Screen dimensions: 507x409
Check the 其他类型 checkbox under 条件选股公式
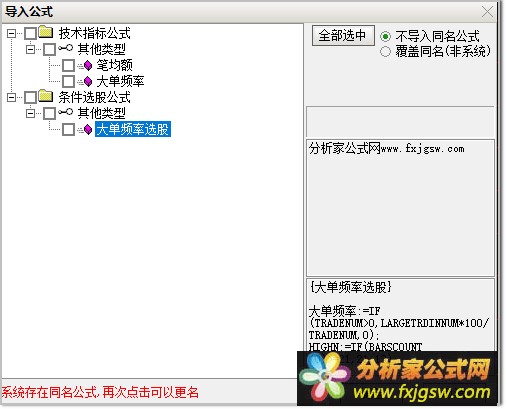(x=50, y=113)
